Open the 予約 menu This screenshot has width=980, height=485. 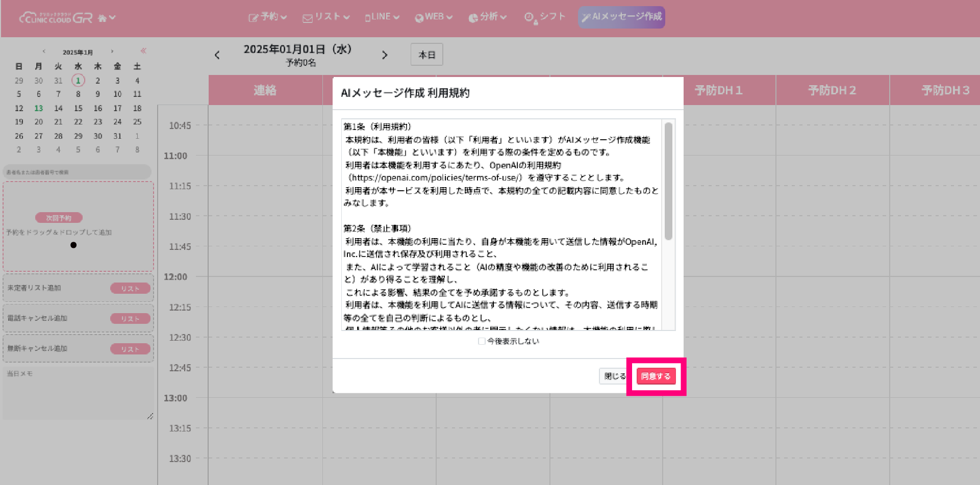pos(268,17)
